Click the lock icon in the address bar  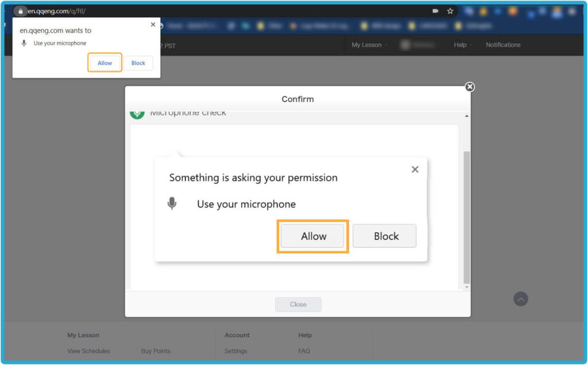coord(21,11)
